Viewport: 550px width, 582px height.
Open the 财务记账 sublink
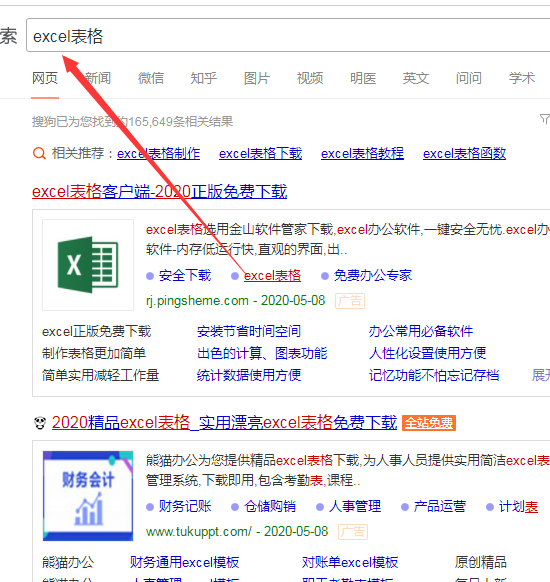[185, 506]
